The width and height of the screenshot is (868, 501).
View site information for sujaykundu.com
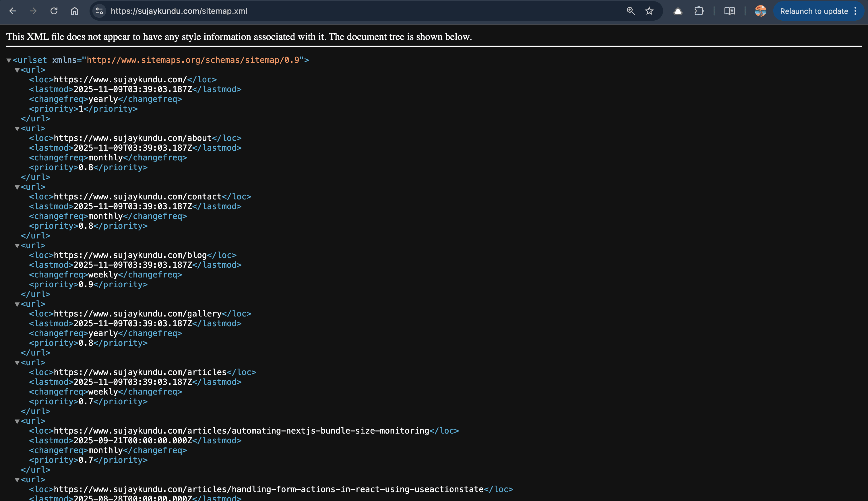click(x=99, y=11)
